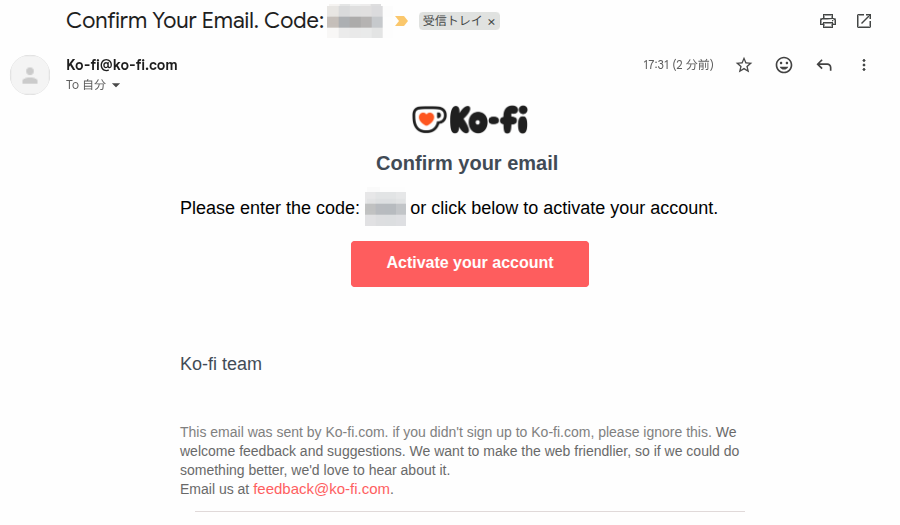
Task: Add an emoji reaction to the message
Action: point(784,65)
